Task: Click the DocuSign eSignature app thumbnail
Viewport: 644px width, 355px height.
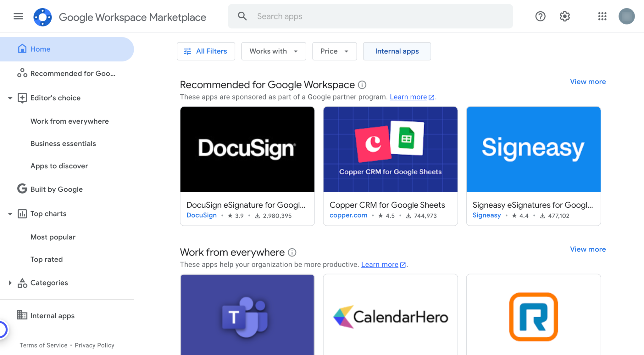Action: (x=247, y=149)
